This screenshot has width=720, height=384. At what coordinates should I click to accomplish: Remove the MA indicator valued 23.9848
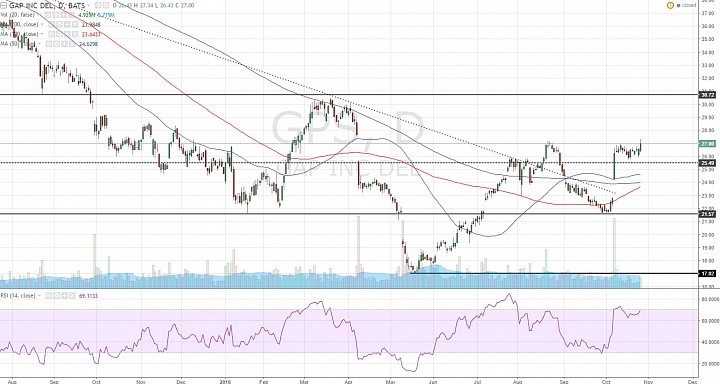tap(75, 24)
